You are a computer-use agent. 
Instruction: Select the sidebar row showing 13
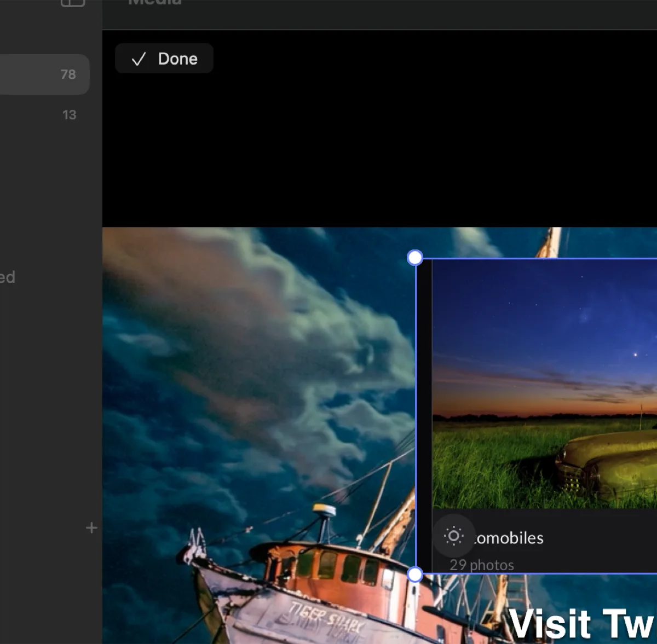pos(44,115)
